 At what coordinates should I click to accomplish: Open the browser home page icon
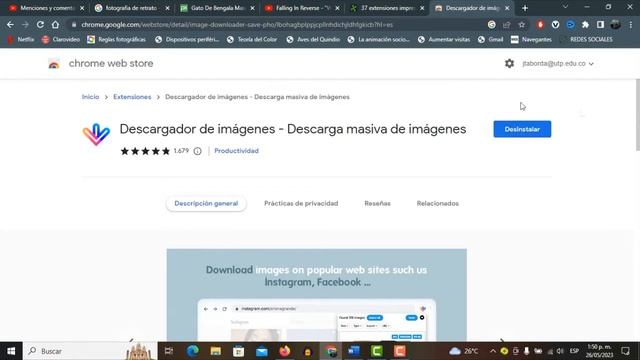coord(55,25)
